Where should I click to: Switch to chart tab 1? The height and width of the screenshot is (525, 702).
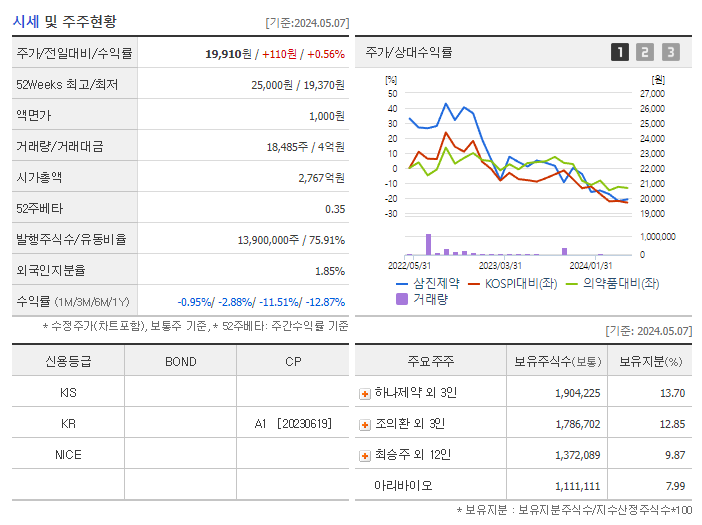tap(620, 52)
